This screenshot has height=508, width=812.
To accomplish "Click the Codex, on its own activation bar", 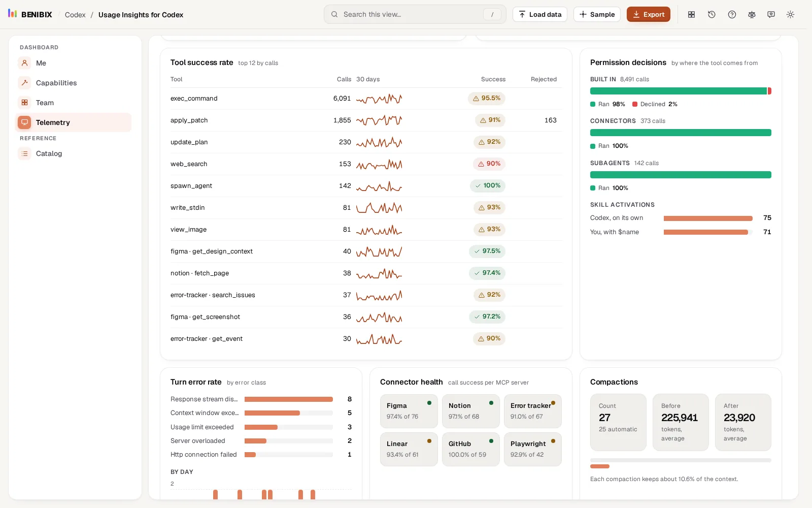I will click(708, 218).
